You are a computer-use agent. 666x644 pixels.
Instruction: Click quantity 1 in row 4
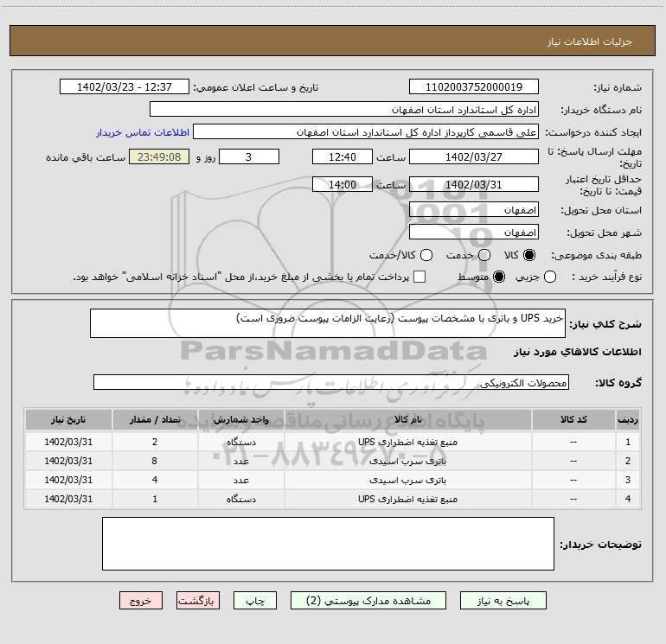(x=155, y=500)
